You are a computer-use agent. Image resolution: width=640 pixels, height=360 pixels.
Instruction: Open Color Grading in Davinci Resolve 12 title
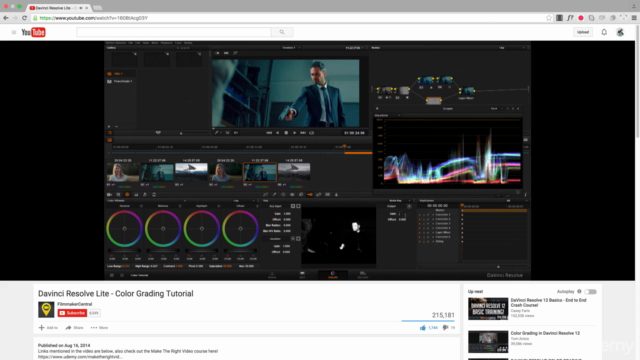coord(545,333)
